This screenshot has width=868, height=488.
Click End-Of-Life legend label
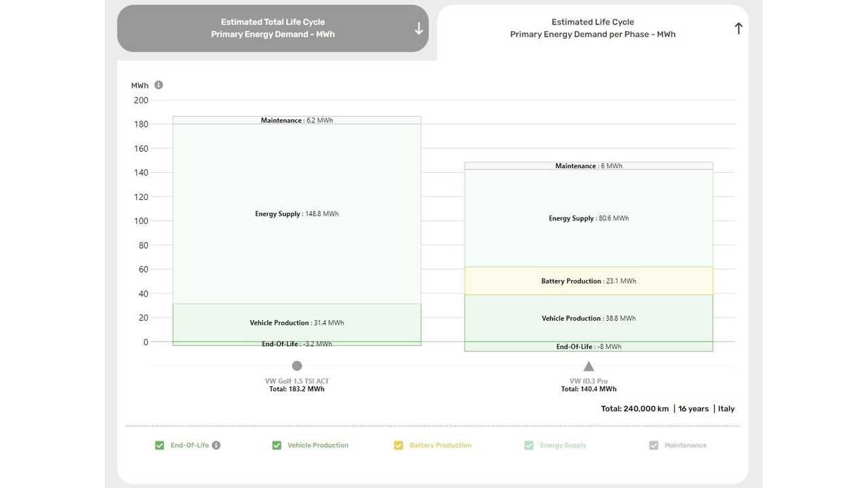point(190,445)
